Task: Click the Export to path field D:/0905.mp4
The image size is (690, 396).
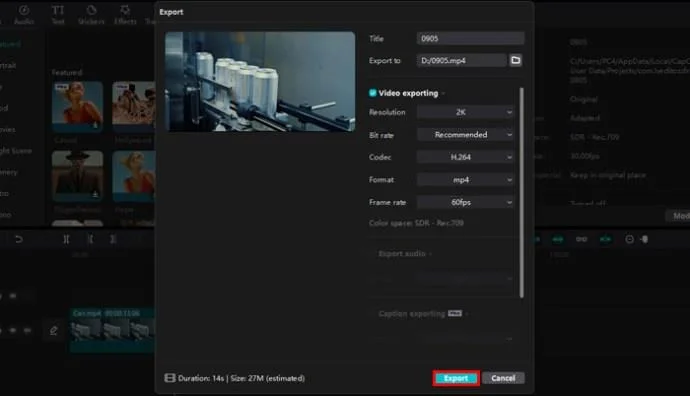Action: tap(462, 60)
